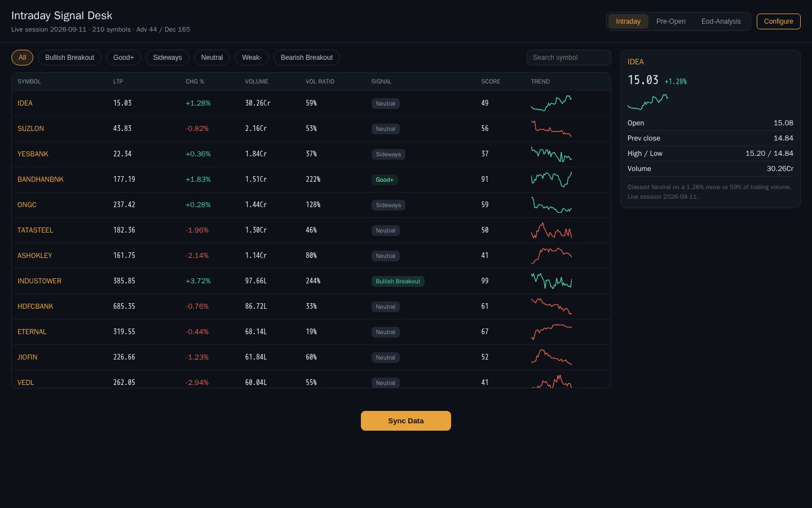Click the detail panel IDEA sparkline chart
Screen dimensions: 812x508
[x=648, y=102]
